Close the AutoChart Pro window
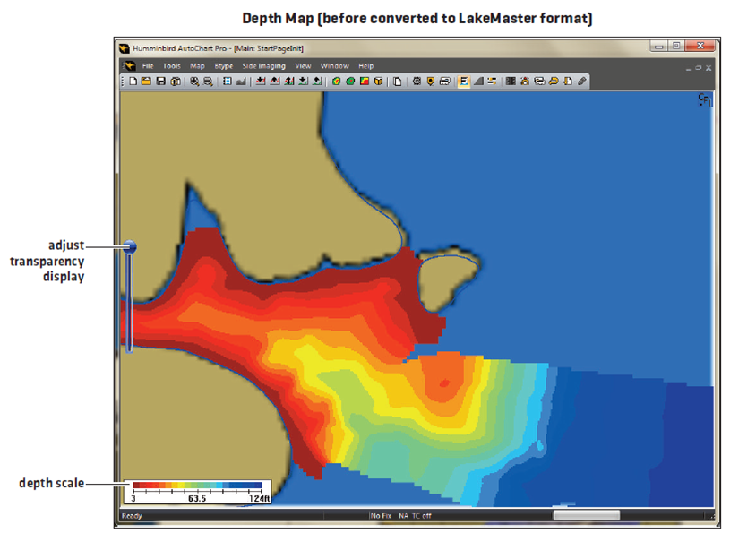The width and height of the screenshot is (756, 533). [x=700, y=46]
